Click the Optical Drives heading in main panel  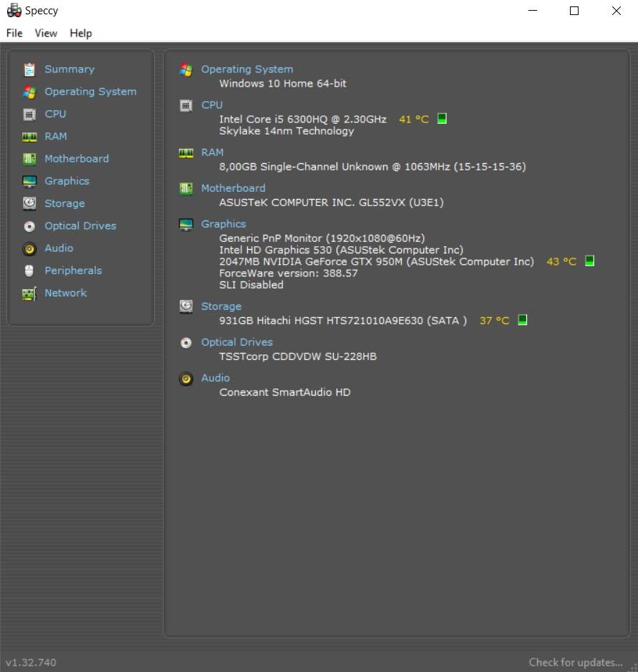pyautogui.click(x=237, y=342)
